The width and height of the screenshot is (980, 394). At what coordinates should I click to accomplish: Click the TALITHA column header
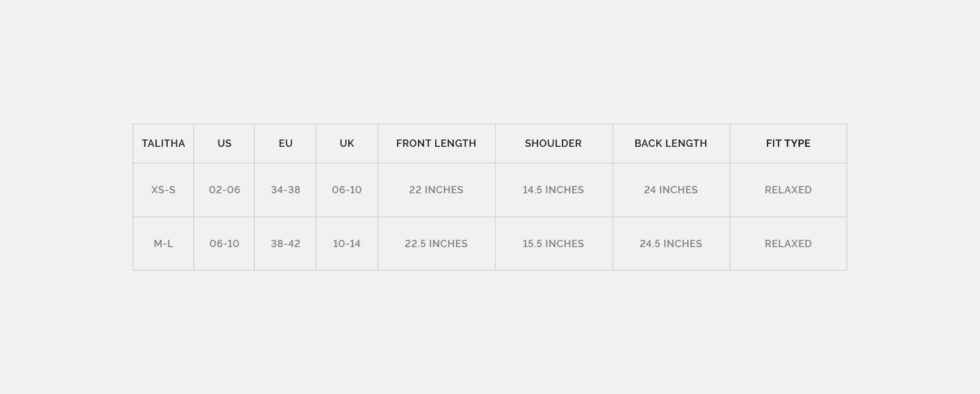click(x=163, y=144)
